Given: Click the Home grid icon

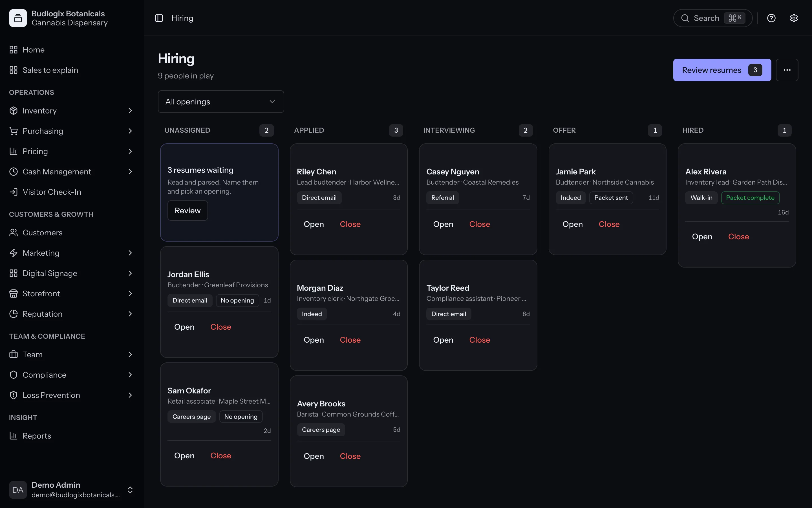Looking at the screenshot, I should 14,50.
